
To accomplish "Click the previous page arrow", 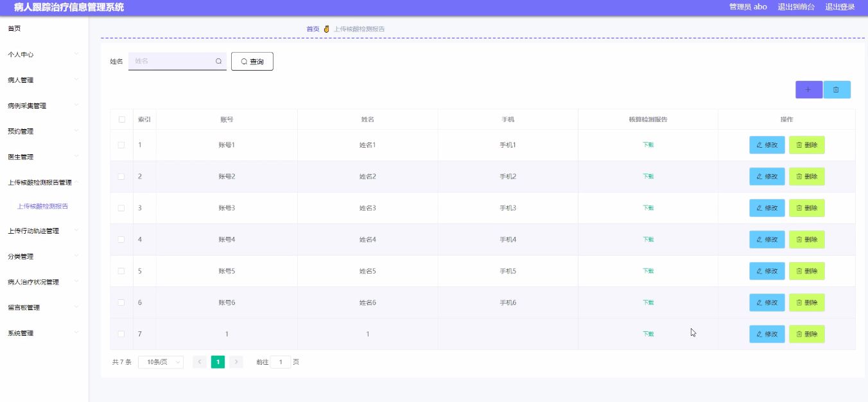I will pos(200,362).
